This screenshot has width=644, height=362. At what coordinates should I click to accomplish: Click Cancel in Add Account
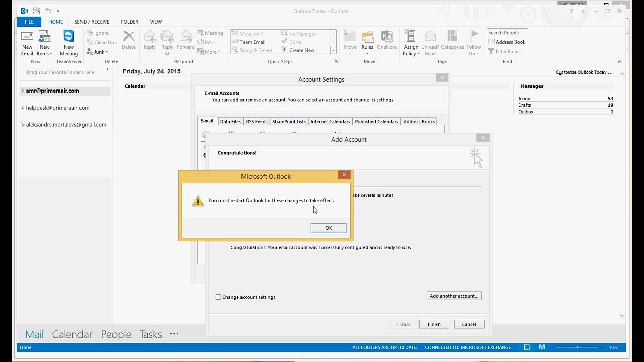(x=469, y=324)
